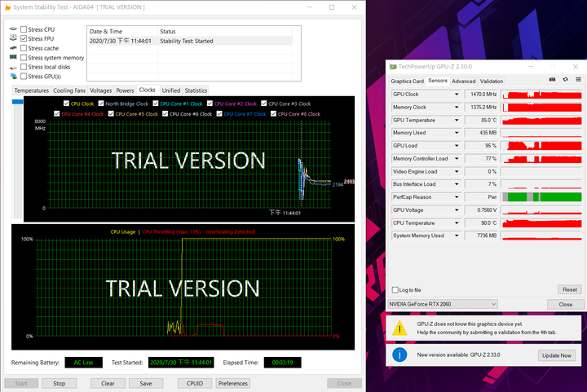
Task: Toggle CPU Core #6 Clock checkbox
Action: click(165, 114)
